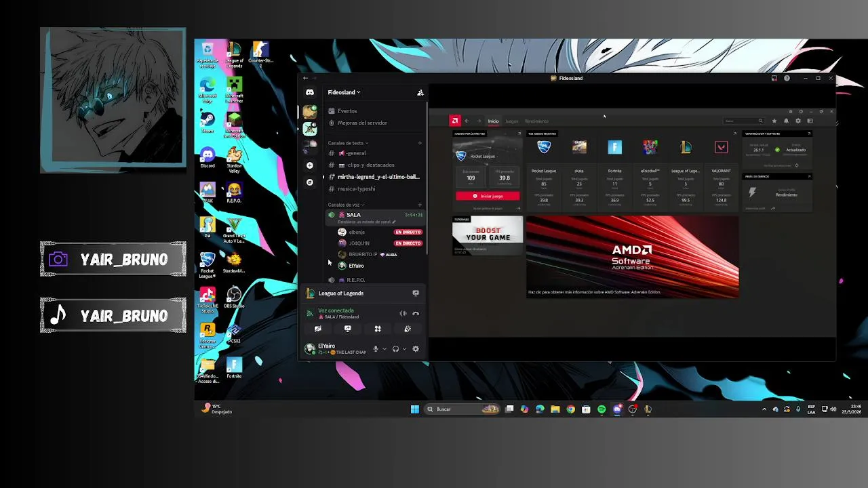Select League of Legends icon in AMD recent games
The image size is (868, 488).
pos(686,147)
